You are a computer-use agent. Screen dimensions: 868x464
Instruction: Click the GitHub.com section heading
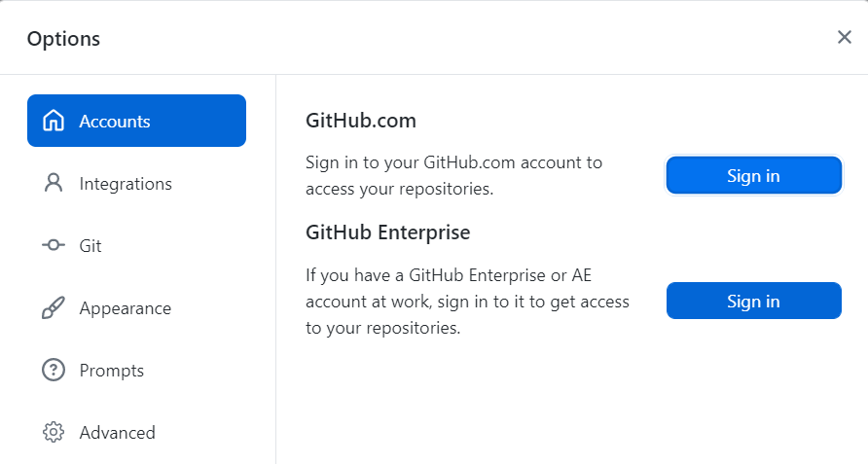point(361,122)
